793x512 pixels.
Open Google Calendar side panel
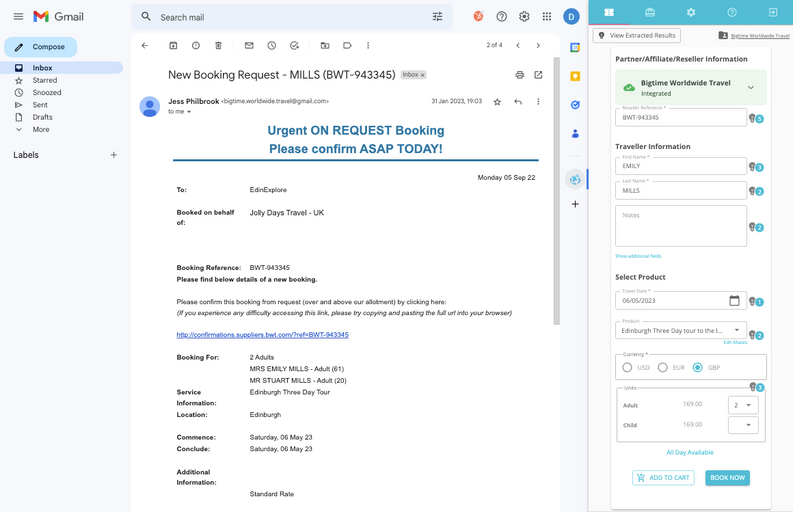(575, 48)
